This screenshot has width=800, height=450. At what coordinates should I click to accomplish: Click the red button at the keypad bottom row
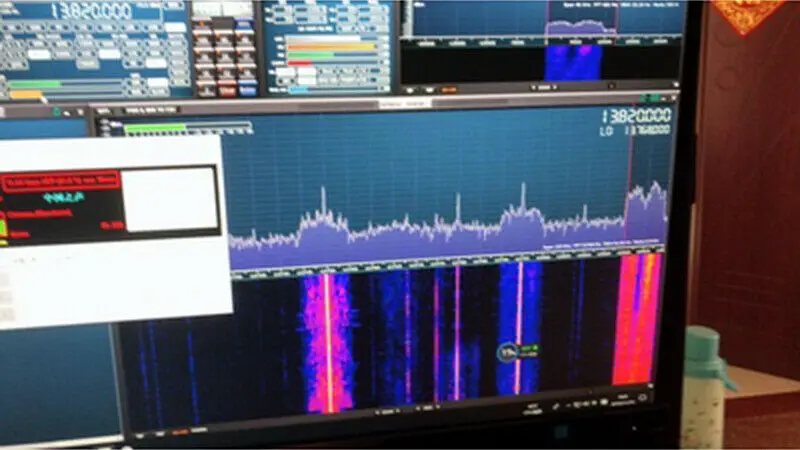(227, 91)
